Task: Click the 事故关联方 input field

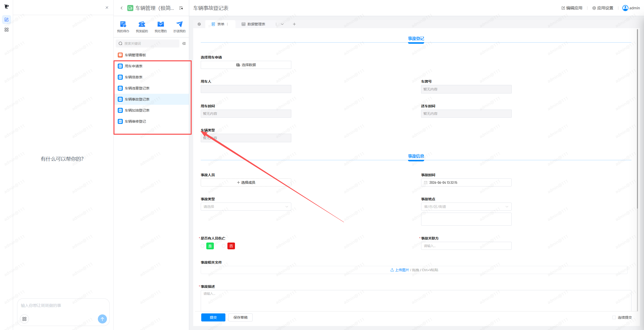Action: click(466, 246)
